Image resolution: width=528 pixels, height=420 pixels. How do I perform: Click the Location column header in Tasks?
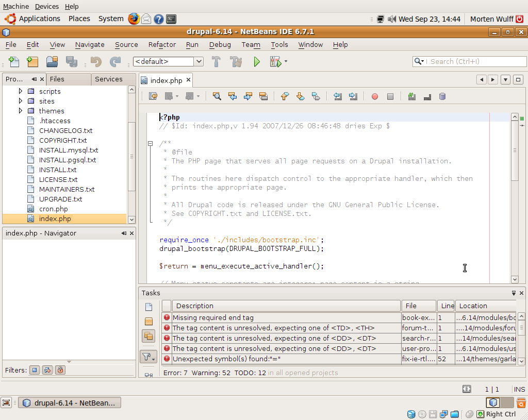click(485, 306)
